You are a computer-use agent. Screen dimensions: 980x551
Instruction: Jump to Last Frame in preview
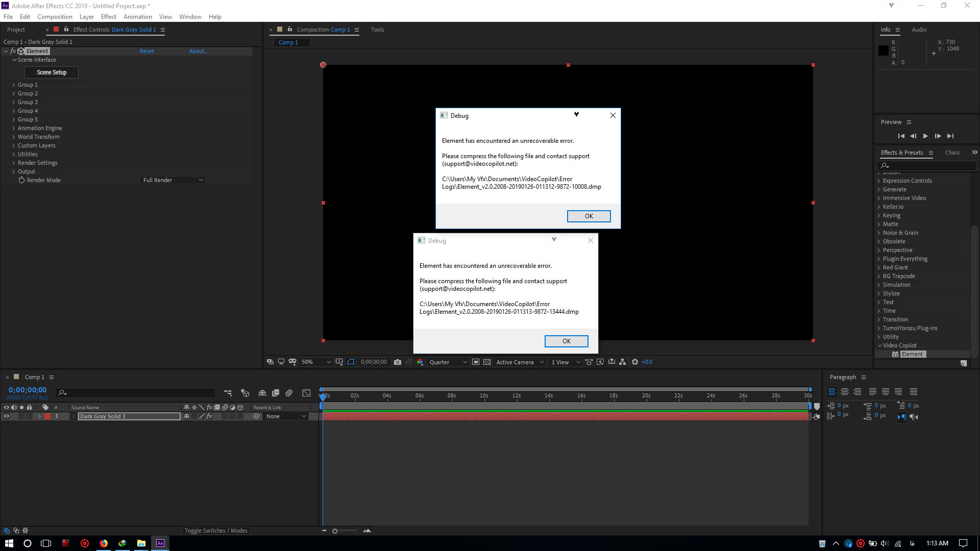point(950,136)
